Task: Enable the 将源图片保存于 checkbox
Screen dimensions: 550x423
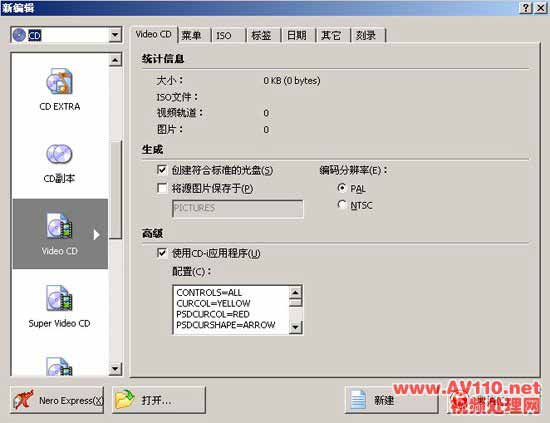Action: coord(162,188)
